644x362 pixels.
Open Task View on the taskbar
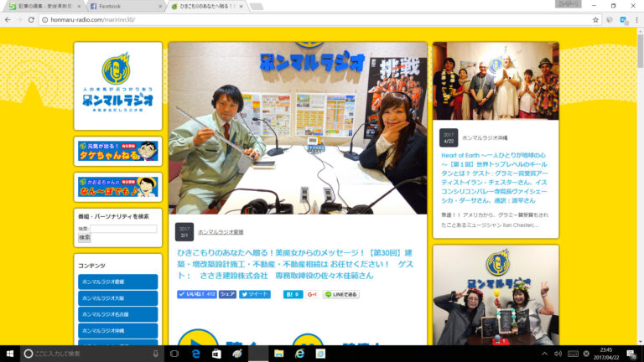(174, 354)
